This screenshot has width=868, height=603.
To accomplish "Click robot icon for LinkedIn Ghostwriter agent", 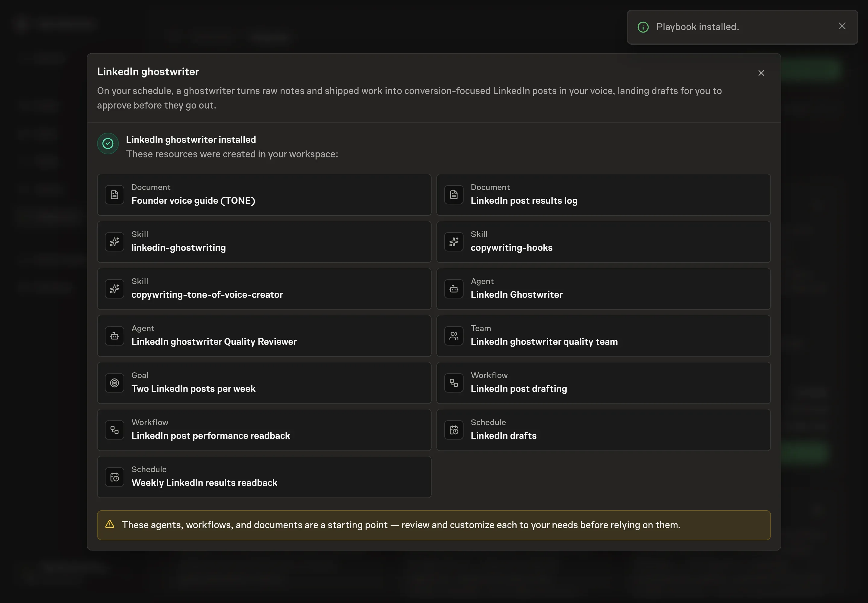I will click(454, 289).
